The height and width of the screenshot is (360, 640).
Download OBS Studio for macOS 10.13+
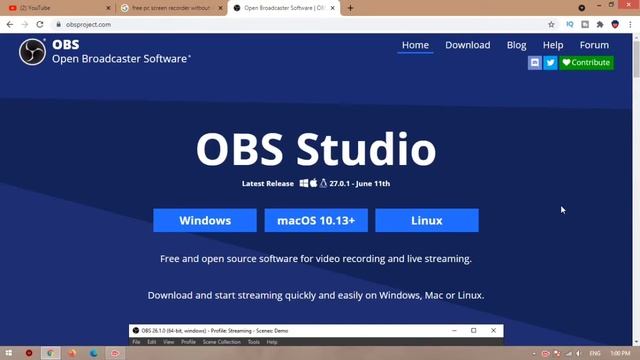pos(316,220)
